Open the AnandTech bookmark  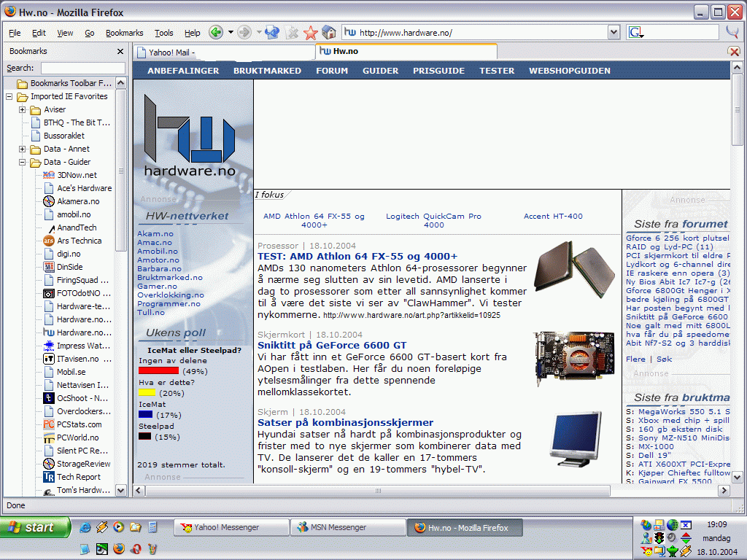[76, 227]
